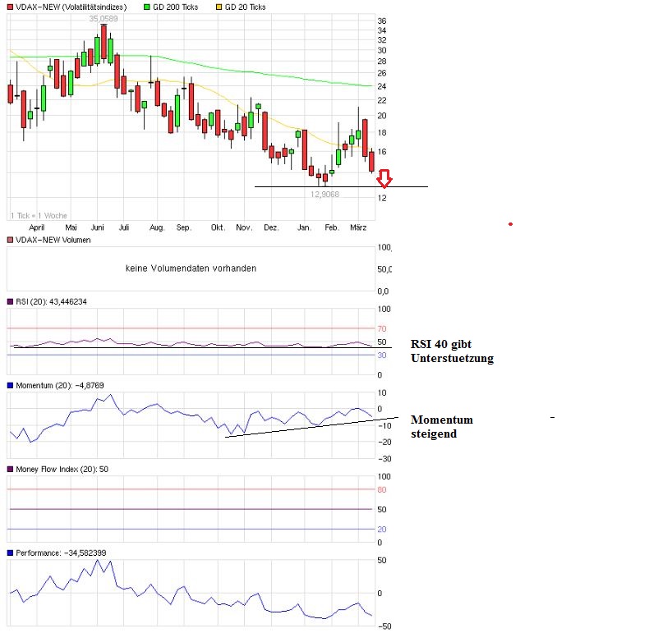
Task: Click the April label on time axis
Action: (36, 227)
